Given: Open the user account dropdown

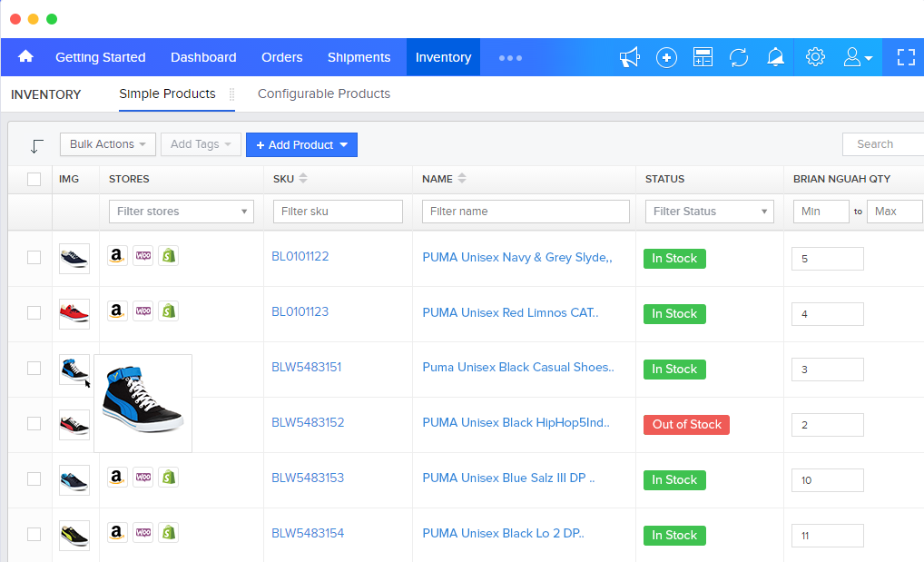Looking at the screenshot, I should pyautogui.click(x=858, y=57).
